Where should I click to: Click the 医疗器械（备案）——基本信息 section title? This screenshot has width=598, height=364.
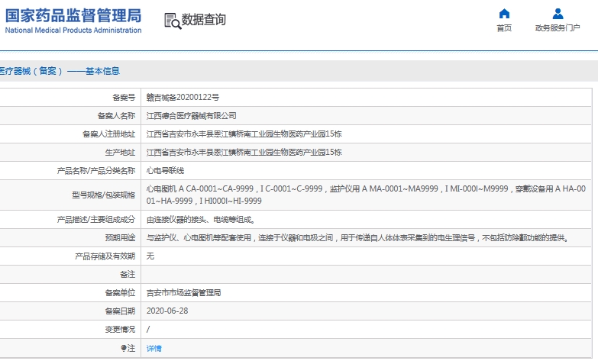pyautogui.click(x=60, y=71)
